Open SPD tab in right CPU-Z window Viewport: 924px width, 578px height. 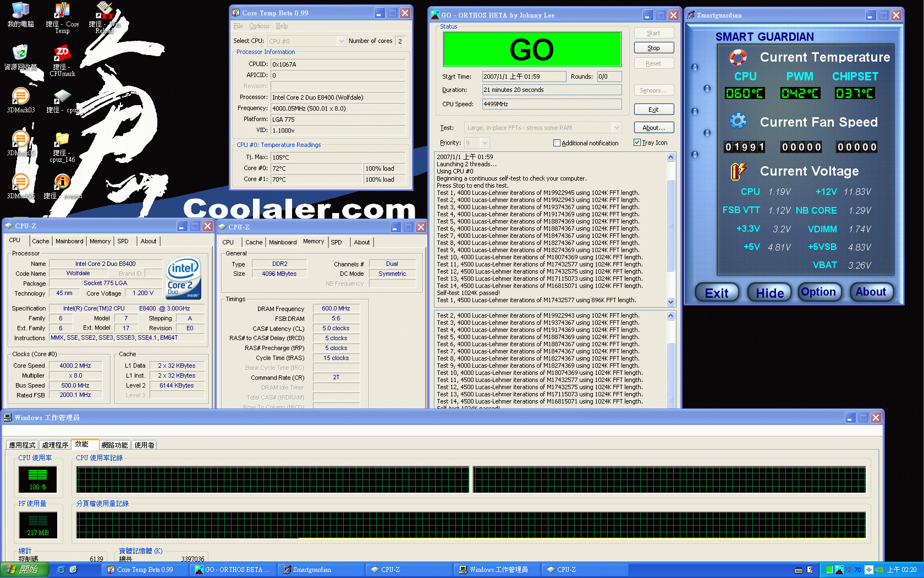point(336,242)
